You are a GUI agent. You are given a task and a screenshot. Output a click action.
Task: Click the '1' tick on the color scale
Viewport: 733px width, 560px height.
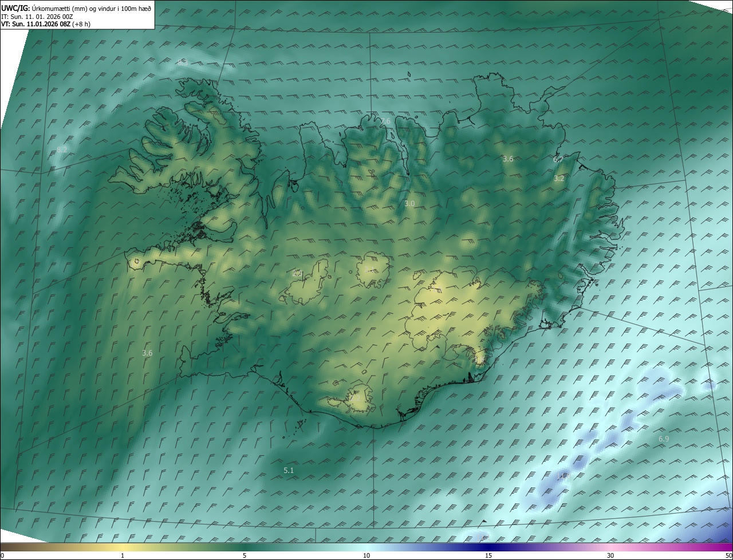pos(123,556)
